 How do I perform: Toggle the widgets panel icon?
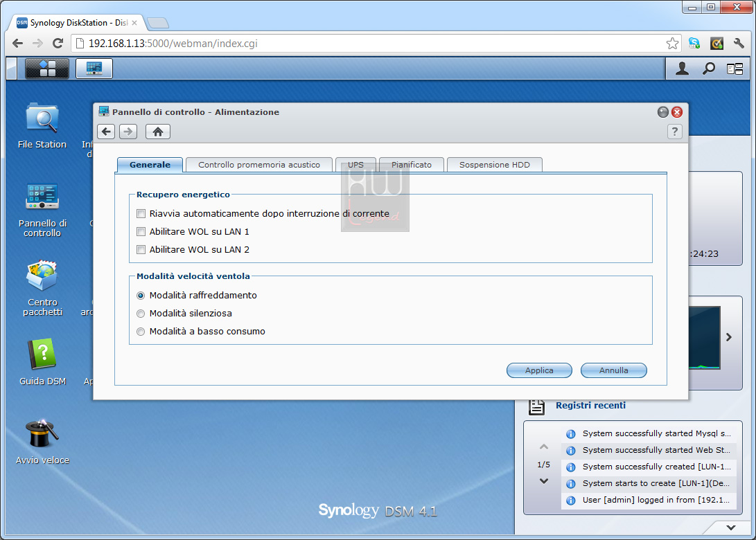(x=735, y=69)
